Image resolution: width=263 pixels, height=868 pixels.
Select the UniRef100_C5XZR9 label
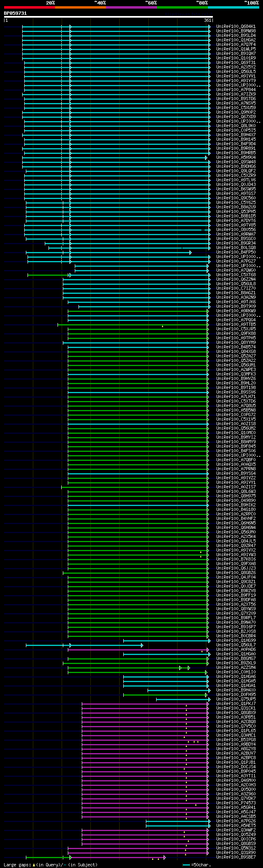point(236,175)
